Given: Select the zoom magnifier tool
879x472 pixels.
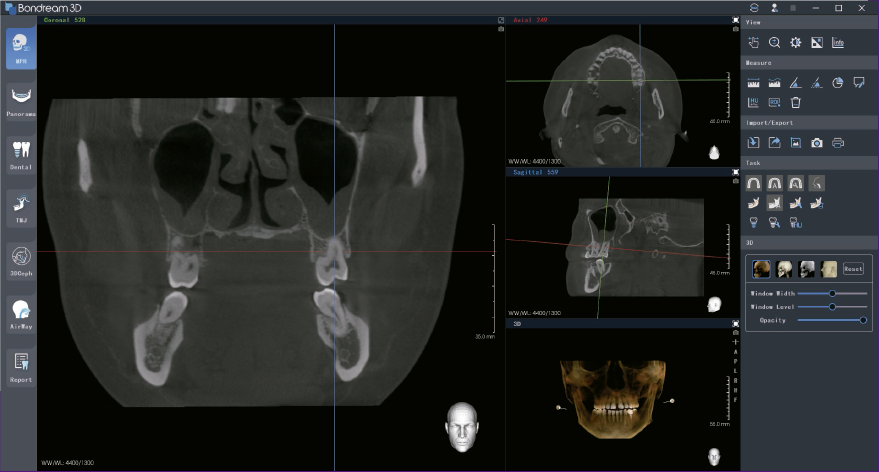Looking at the screenshot, I should 774,43.
